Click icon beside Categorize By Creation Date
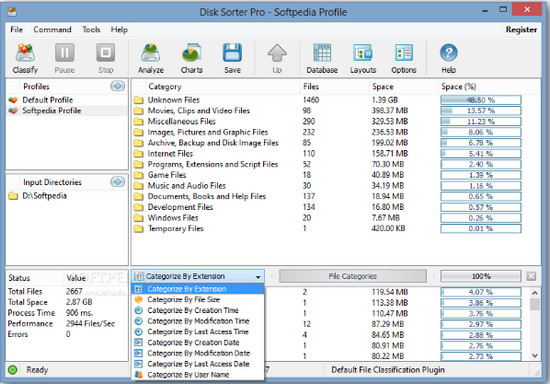Viewport: 550px width, 384px height. [x=139, y=342]
